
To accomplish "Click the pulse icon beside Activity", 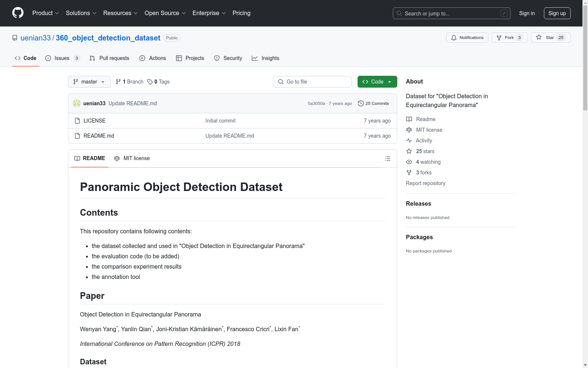I will (409, 141).
